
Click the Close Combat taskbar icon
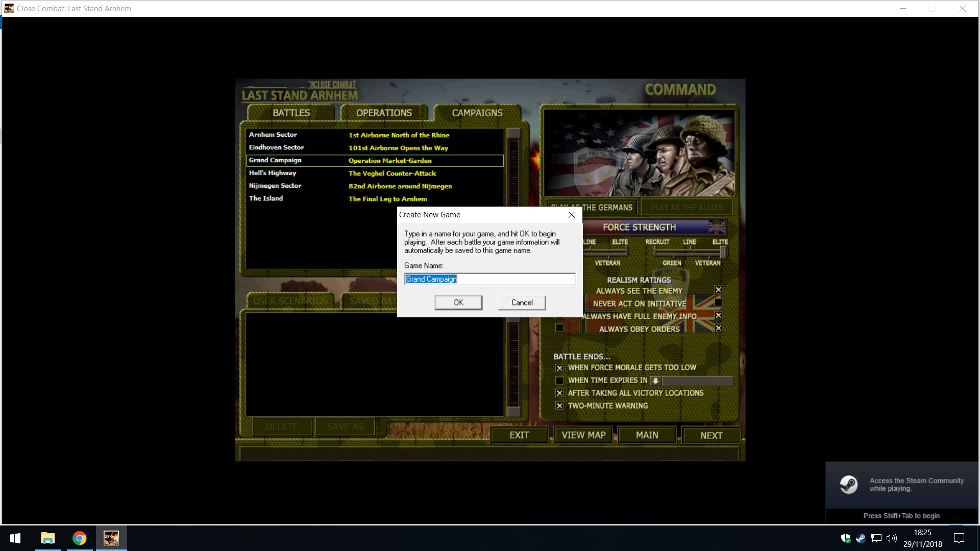(111, 538)
